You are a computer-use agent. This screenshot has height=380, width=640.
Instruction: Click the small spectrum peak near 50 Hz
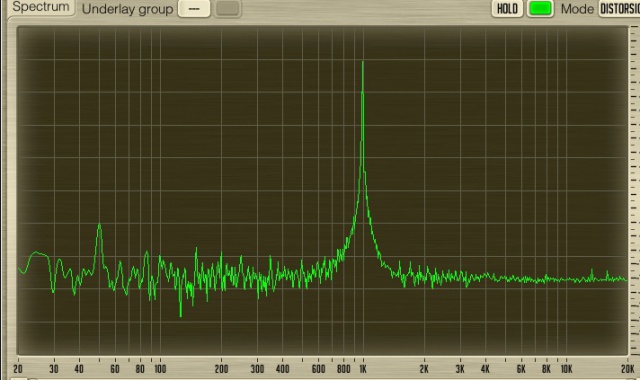point(99,225)
